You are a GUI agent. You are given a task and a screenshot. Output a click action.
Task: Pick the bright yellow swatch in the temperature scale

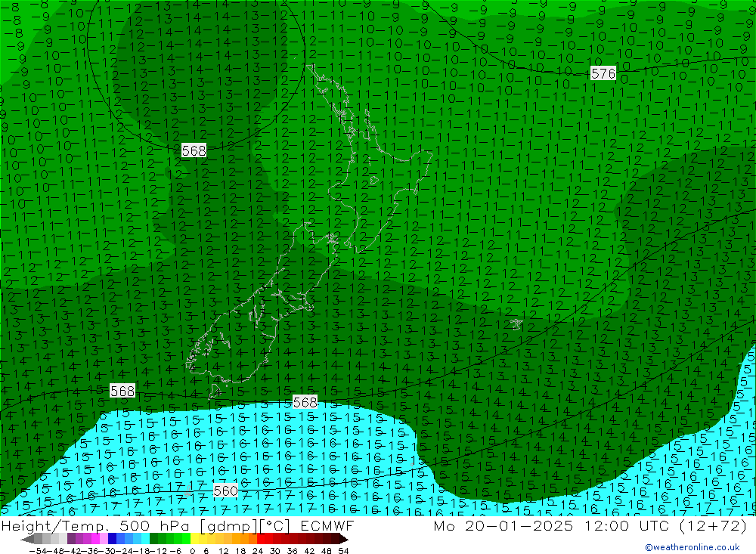(195, 539)
